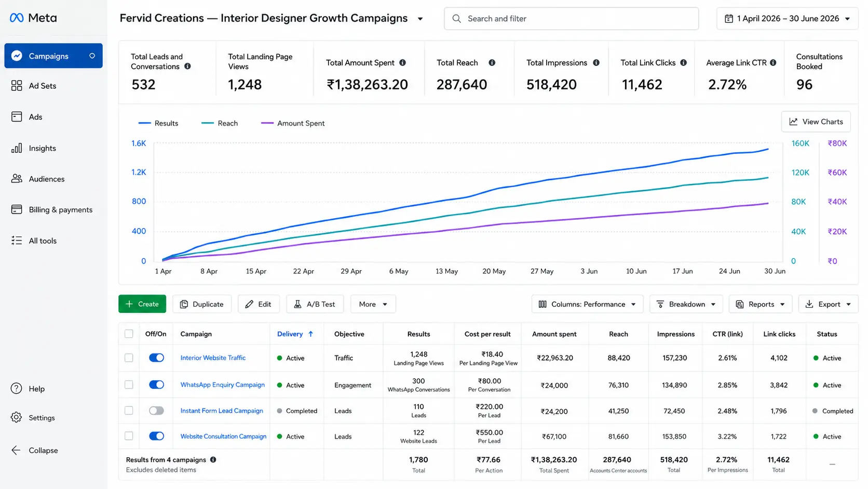
Task: Select the Instant Form Lead Campaign row checkbox
Action: click(129, 411)
